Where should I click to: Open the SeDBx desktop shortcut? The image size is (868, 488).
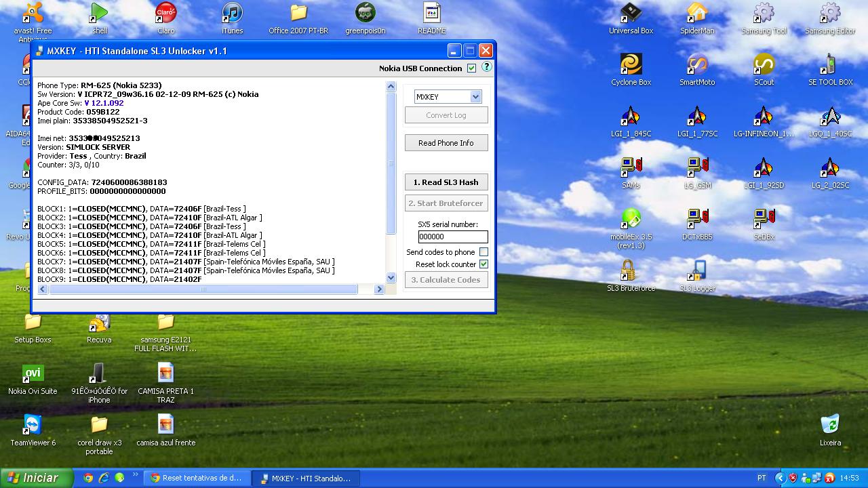[x=764, y=224]
